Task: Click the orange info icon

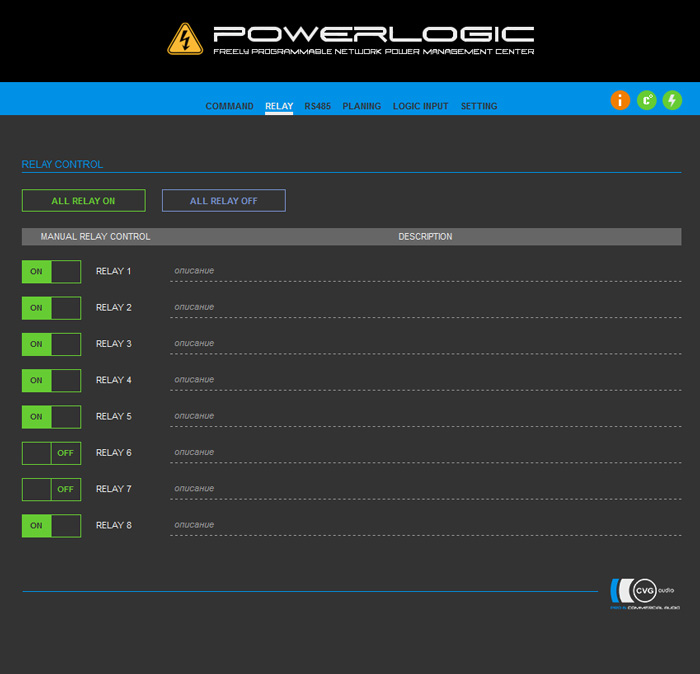Action: point(620,100)
